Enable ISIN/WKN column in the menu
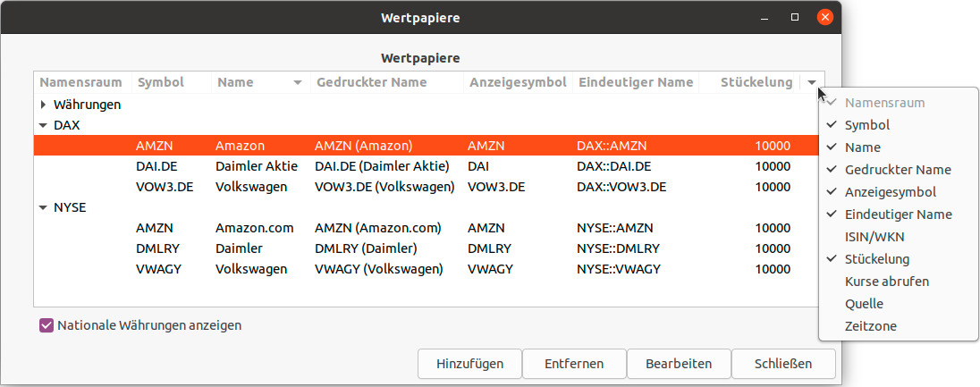This screenshot has height=387, width=980. (874, 237)
